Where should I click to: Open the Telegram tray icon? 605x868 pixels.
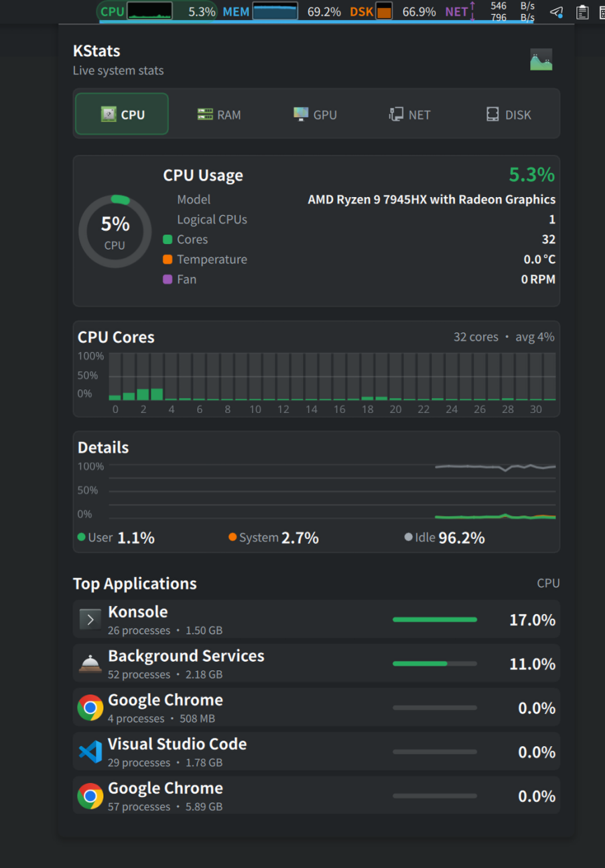557,11
